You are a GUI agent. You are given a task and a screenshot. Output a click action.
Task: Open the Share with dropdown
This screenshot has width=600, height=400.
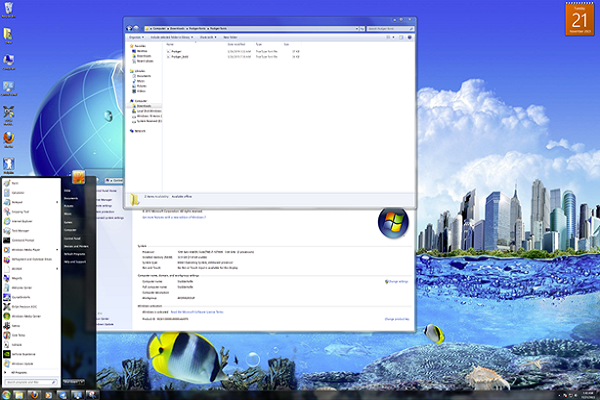point(208,38)
